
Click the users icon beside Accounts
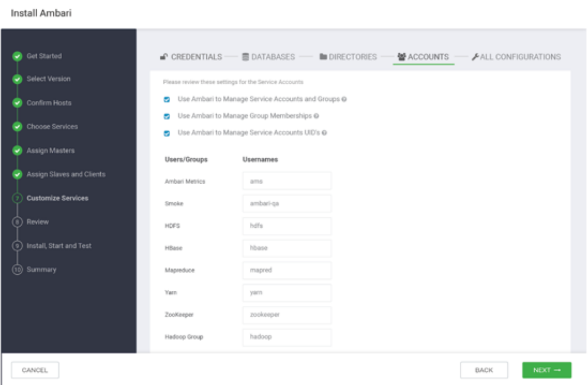402,57
